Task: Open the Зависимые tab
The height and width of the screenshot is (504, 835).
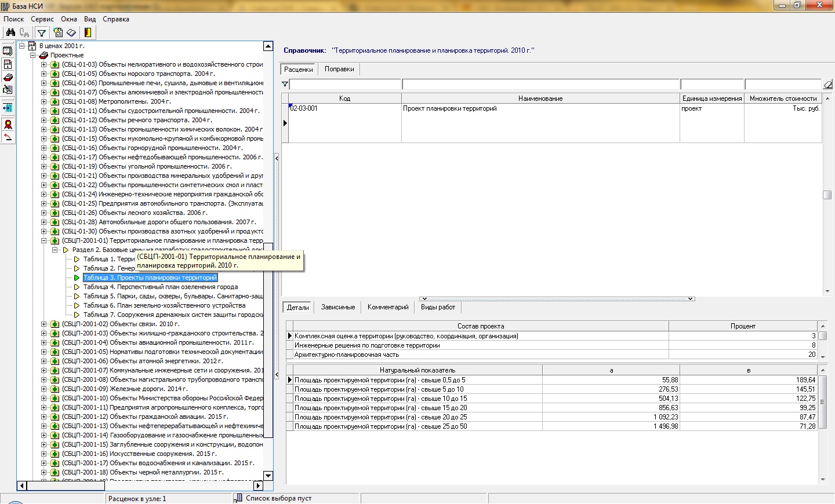Action: click(x=337, y=307)
